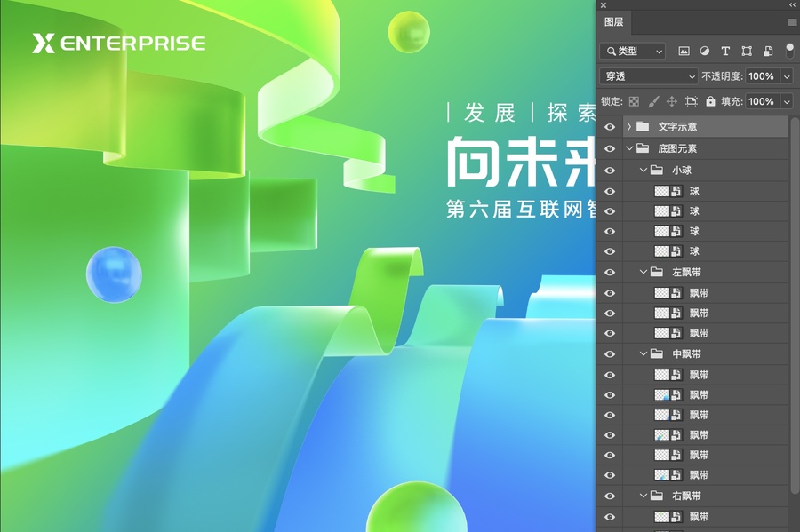The image size is (800, 532).
Task: Open the 穿透 blend mode dropdown
Action: click(649, 76)
